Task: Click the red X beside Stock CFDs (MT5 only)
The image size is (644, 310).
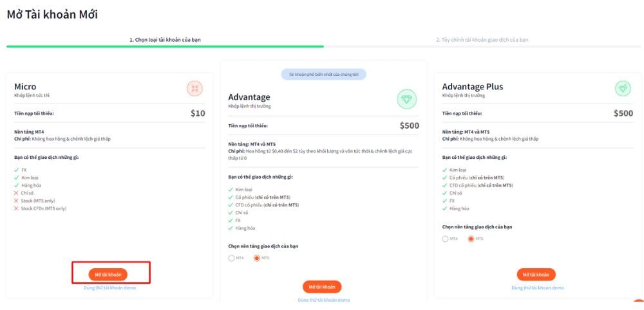Action: pos(16,208)
